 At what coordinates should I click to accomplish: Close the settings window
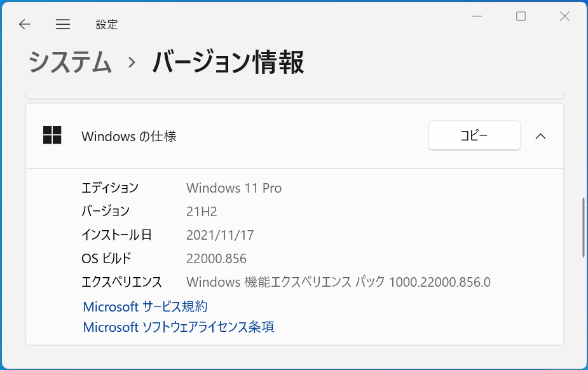coord(564,16)
